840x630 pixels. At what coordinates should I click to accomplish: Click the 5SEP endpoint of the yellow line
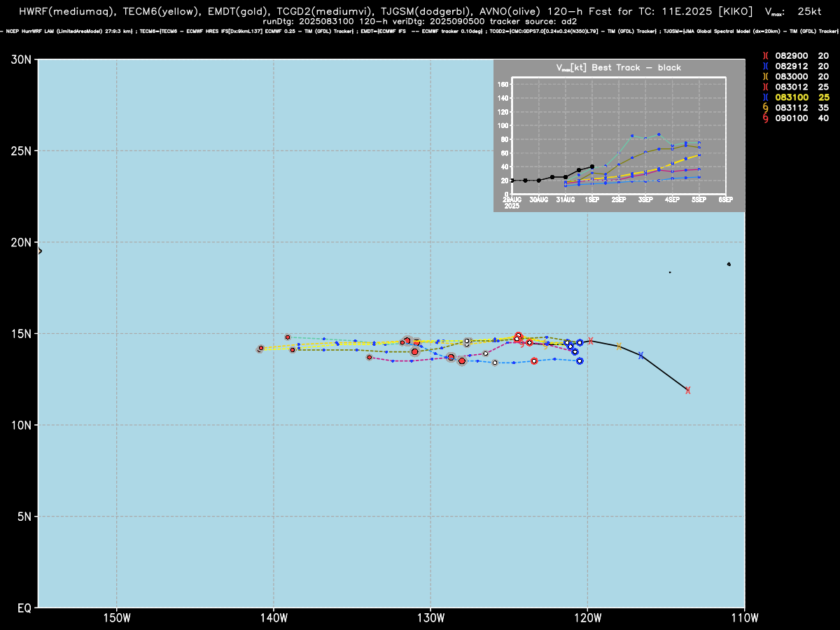tap(699, 155)
